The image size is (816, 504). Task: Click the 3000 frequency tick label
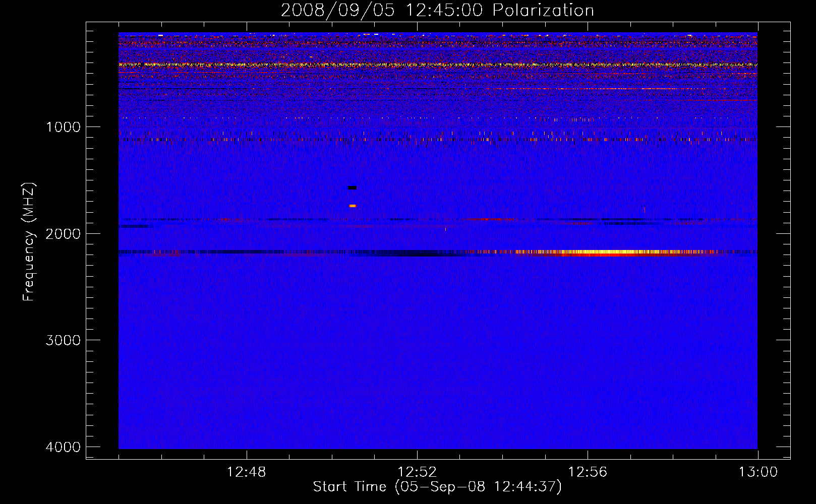(x=63, y=340)
